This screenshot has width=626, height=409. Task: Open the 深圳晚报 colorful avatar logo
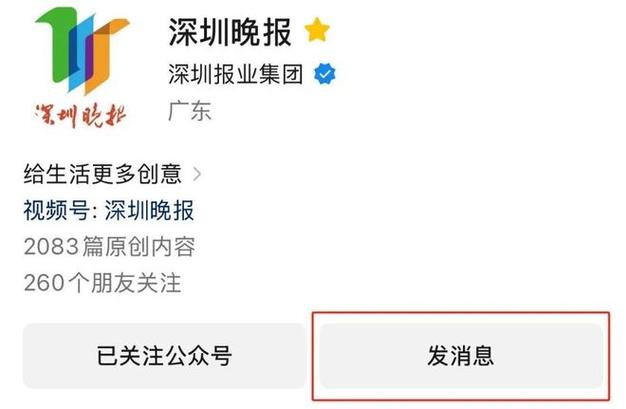tap(82, 67)
